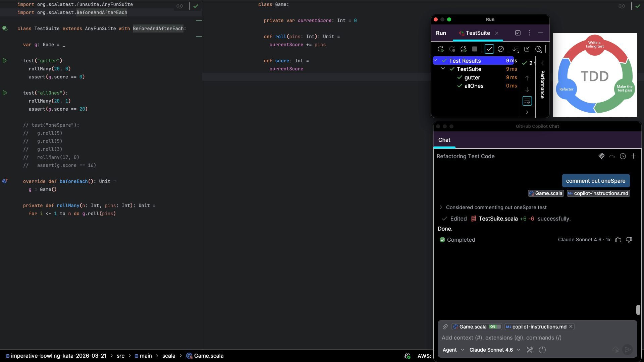
Task: Expand 'Considered commenting out oneSpare test' section
Action: (441, 207)
